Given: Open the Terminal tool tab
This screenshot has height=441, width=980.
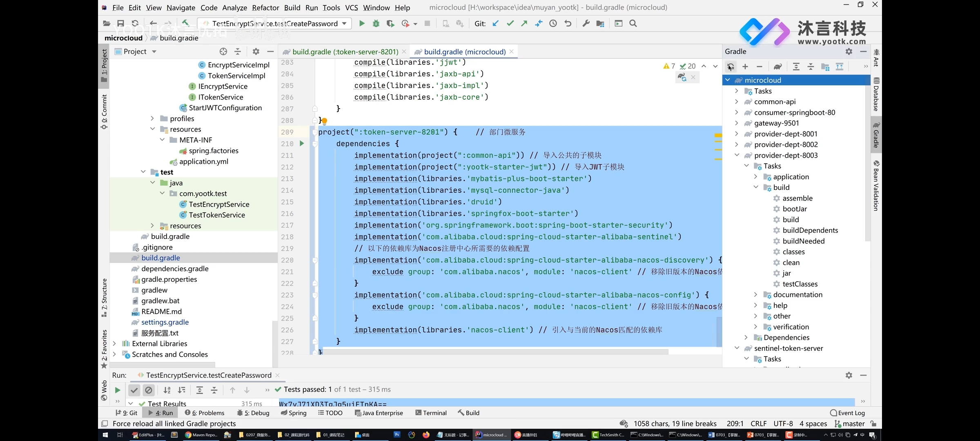Looking at the screenshot, I should [431, 413].
